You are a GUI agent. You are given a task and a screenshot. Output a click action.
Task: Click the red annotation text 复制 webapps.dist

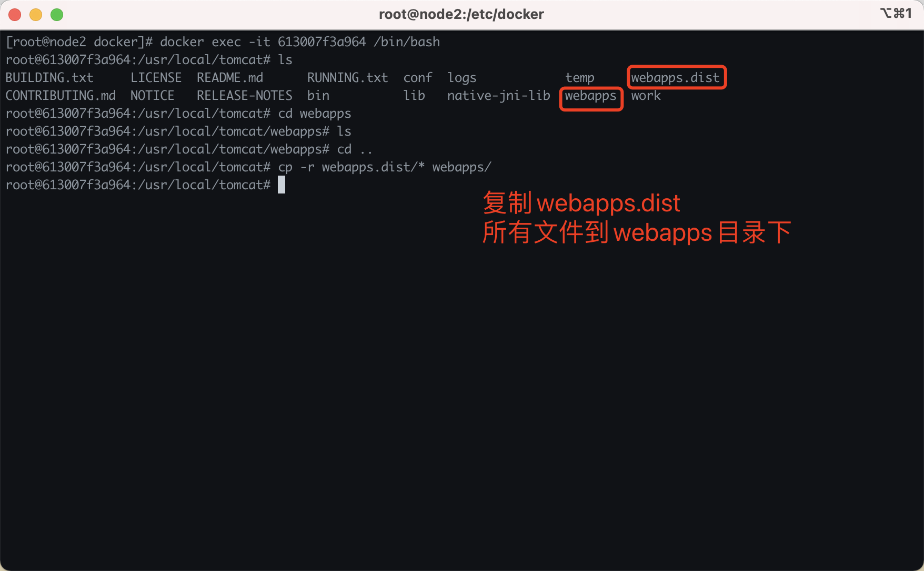[x=581, y=203]
